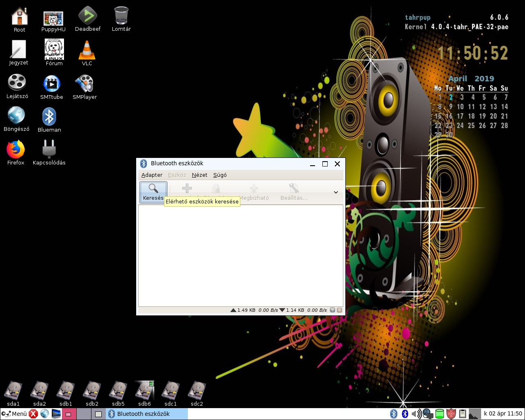This screenshot has width=525, height=420.
Task: Click the April 2019 calendar heading
Action: pos(471,78)
